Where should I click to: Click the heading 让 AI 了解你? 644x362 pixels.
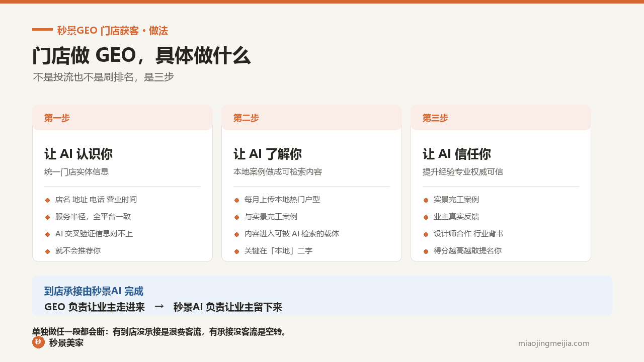(268, 154)
